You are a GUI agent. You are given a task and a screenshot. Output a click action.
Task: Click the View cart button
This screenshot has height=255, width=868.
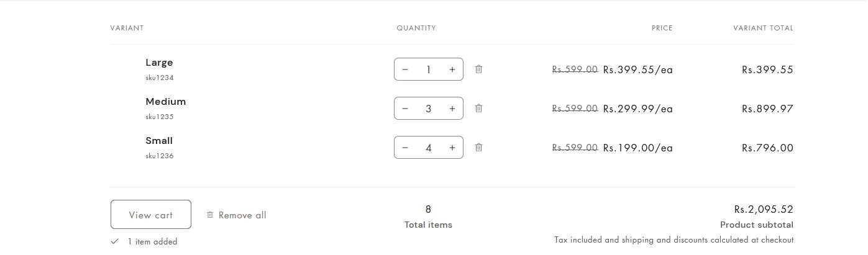point(151,215)
